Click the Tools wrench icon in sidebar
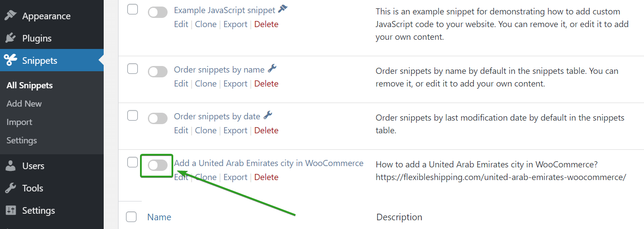 coord(10,188)
